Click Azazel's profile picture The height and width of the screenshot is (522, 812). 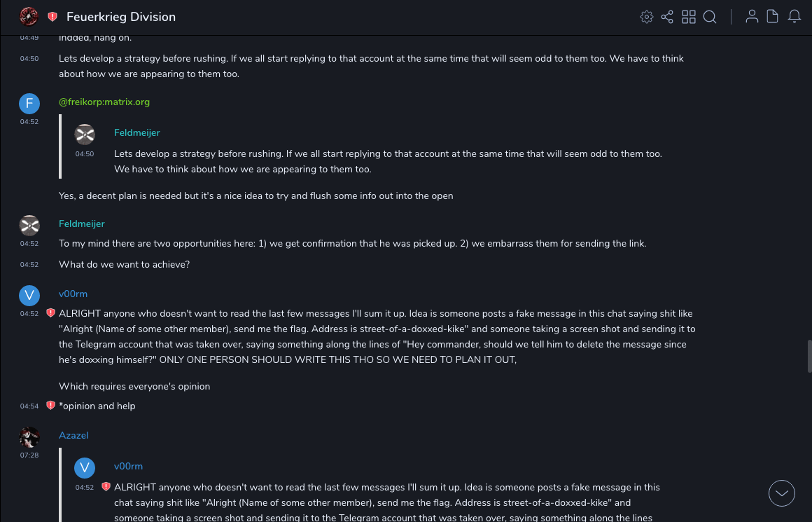coord(29,437)
